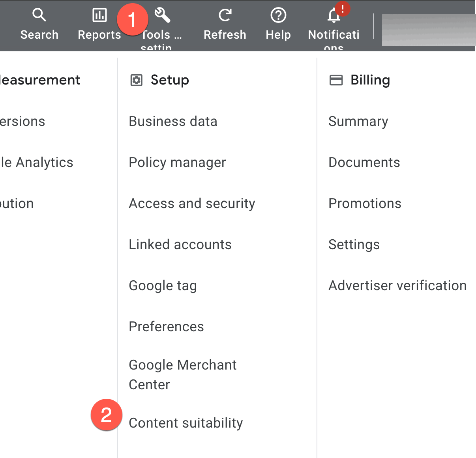
Task: Open Business data under Setup
Action: [173, 121]
